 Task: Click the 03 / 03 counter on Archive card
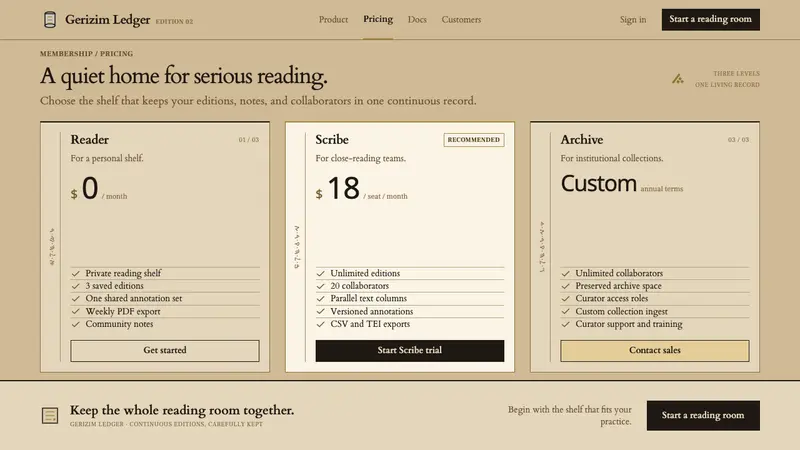(738, 139)
